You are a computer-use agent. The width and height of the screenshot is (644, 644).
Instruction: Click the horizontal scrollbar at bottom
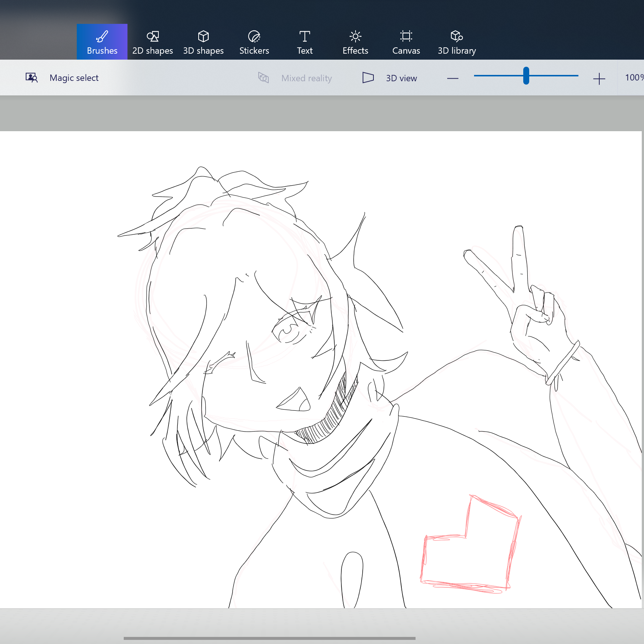coord(269,638)
